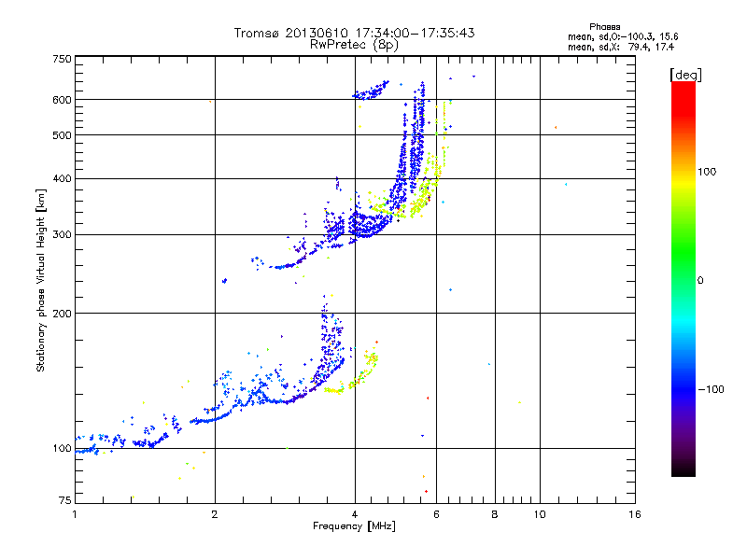Select the O-mode mean, sd values line
This screenshot has height=560, width=747.
click(x=623, y=36)
